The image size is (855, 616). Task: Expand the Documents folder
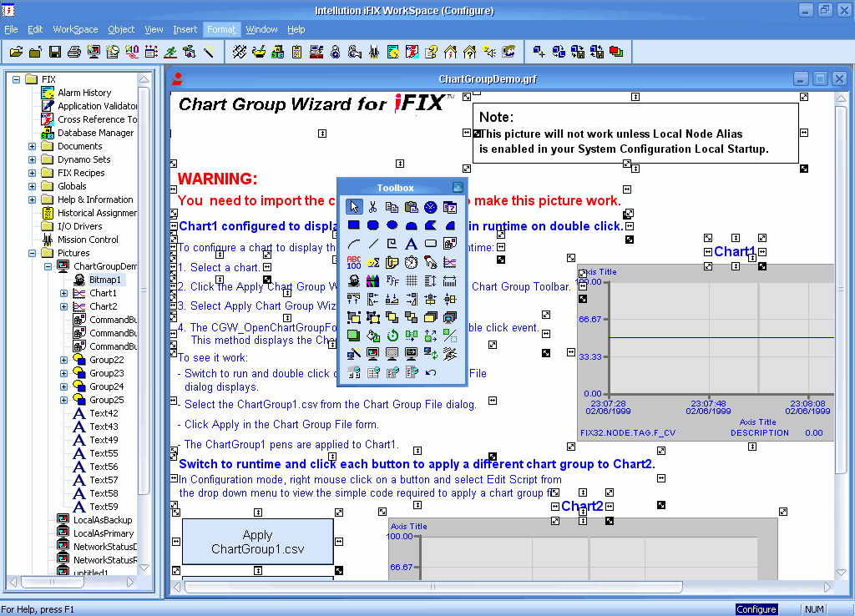click(x=33, y=146)
